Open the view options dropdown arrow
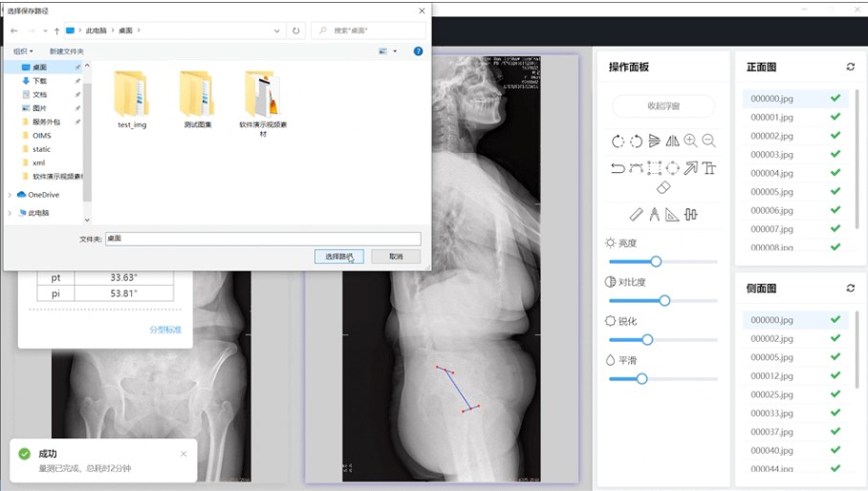 (395, 51)
